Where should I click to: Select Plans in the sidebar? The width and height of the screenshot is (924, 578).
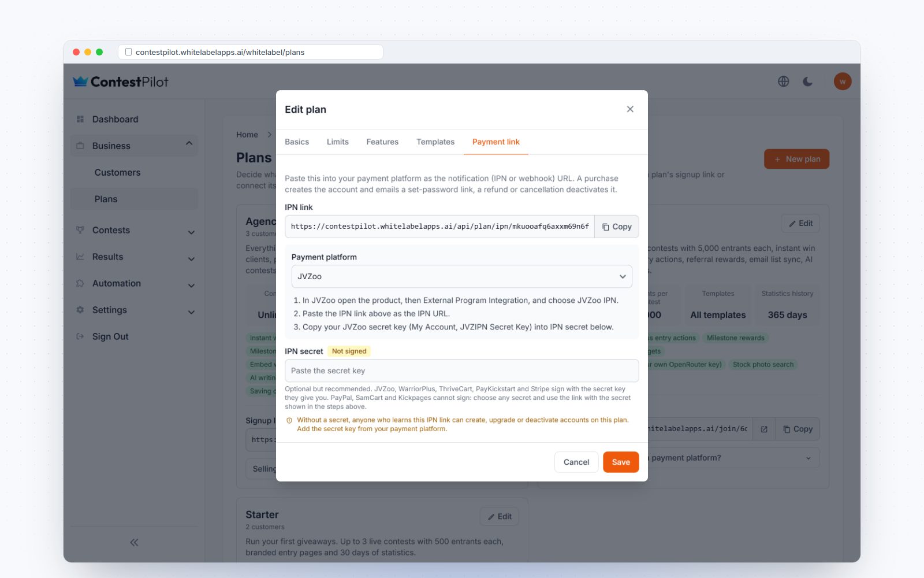coord(134,199)
